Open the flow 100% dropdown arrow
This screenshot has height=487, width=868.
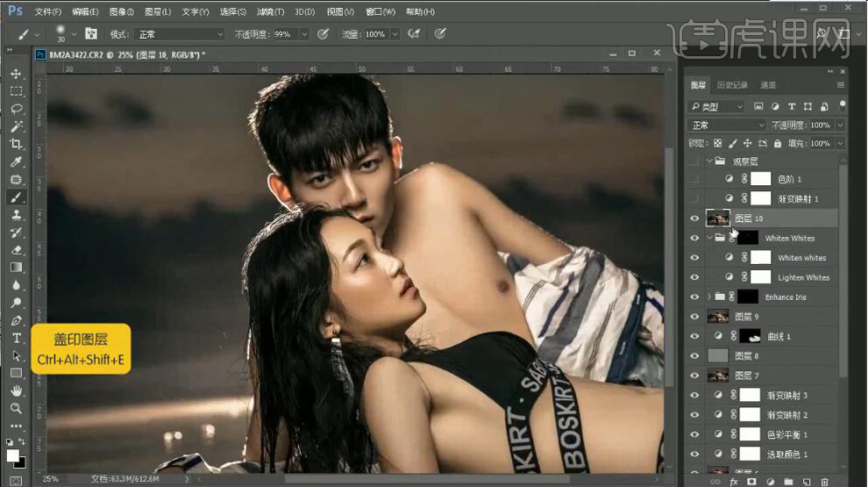(x=395, y=34)
